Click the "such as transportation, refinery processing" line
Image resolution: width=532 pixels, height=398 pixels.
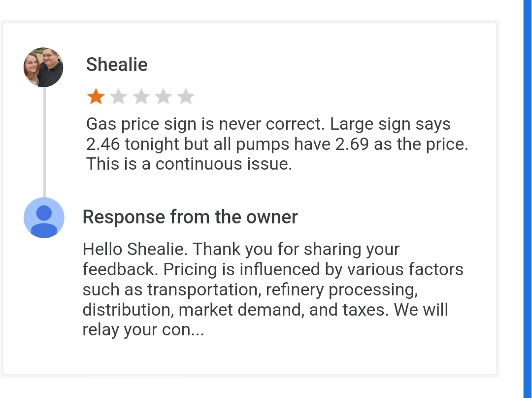[x=250, y=289]
